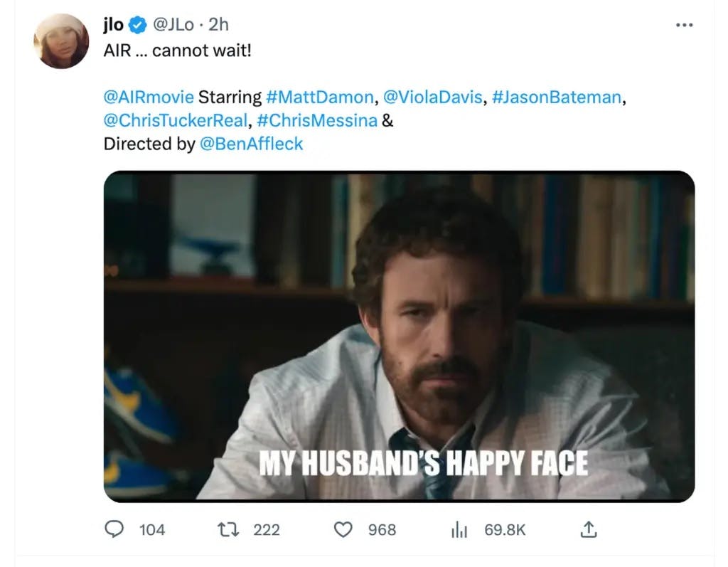
Task: Open the @ViolaDavis mention
Action: coord(432,97)
